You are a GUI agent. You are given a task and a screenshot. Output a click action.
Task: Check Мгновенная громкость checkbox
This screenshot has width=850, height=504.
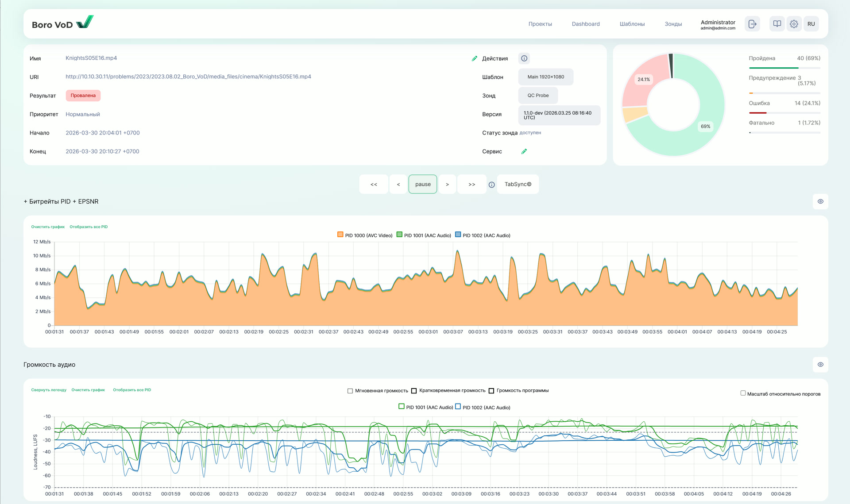click(x=350, y=391)
